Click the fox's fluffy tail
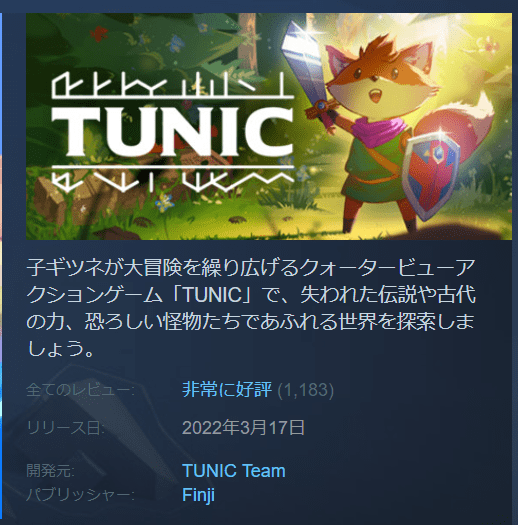 (x=460, y=124)
